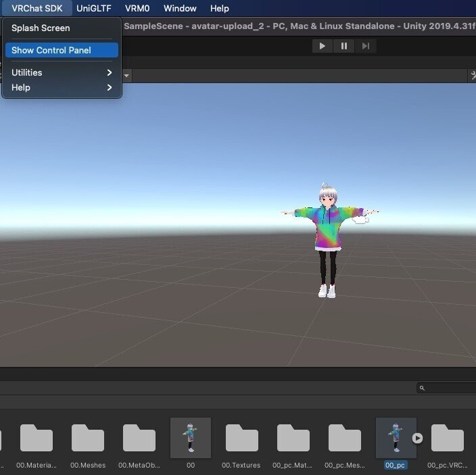Select the 00_pc.Mes... folder

(345, 438)
